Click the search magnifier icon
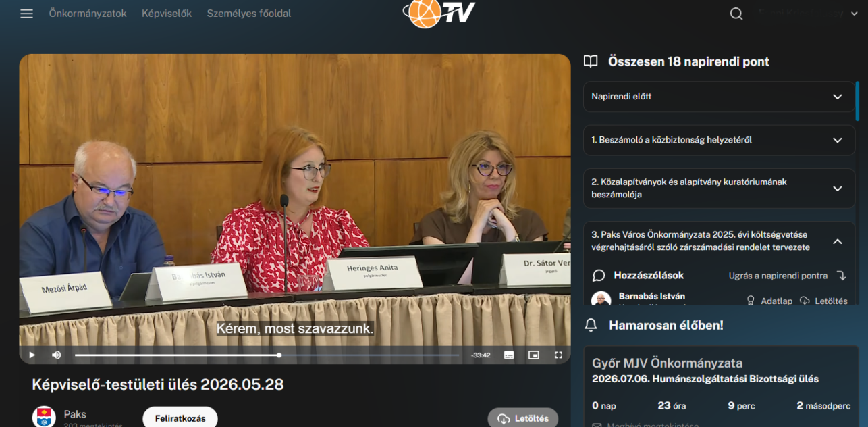The image size is (868, 427). click(736, 14)
